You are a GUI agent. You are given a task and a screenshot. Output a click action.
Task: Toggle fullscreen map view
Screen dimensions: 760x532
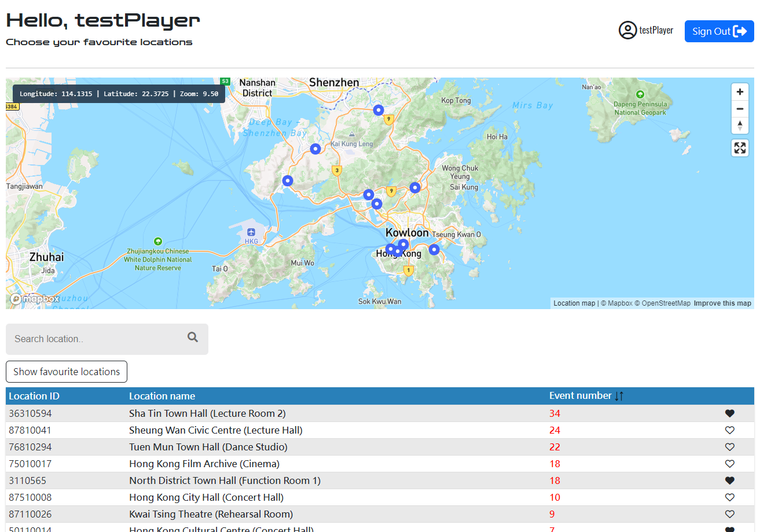point(740,148)
